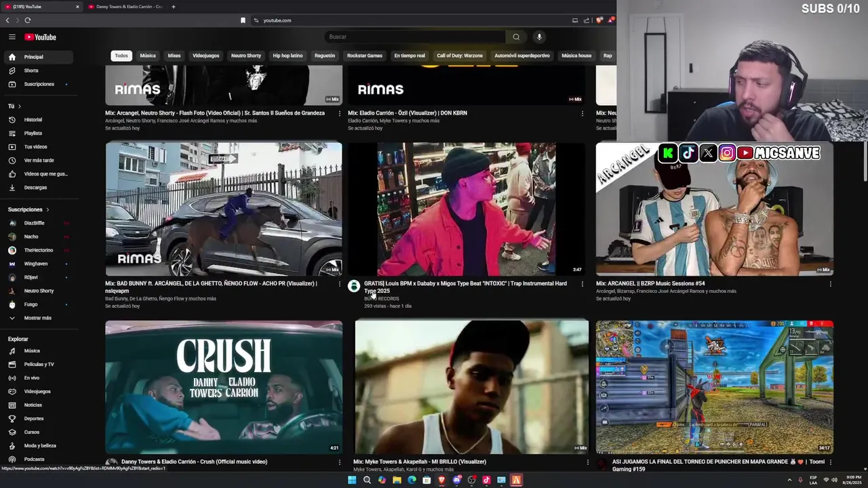Open Fuego channel subscription
This screenshot has height=488, width=868.
tap(38, 304)
